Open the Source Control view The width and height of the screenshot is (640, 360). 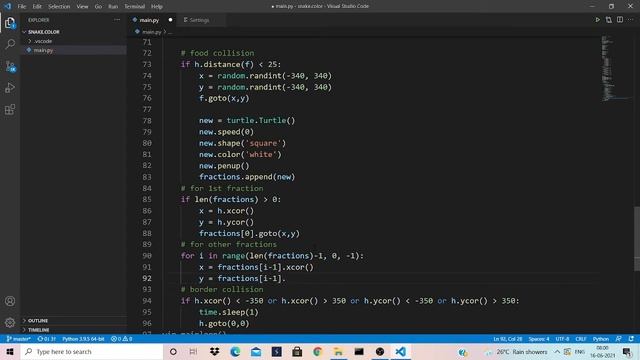(x=10, y=66)
